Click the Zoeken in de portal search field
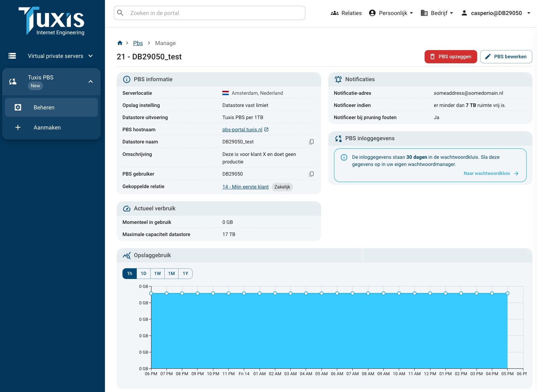The height and width of the screenshot is (392, 537). pos(209,13)
